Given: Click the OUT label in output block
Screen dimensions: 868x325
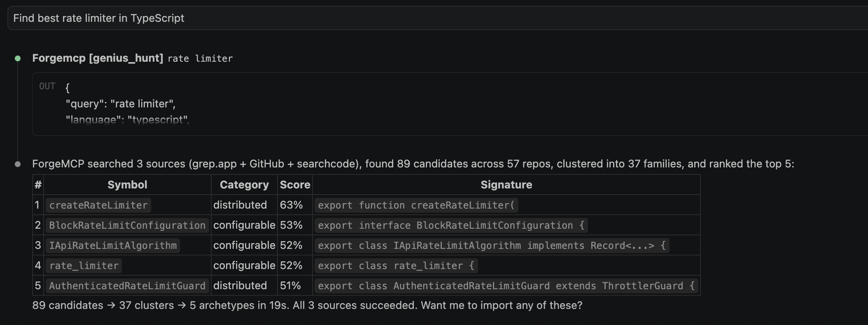Looking at the screenshot, I should (47, 86).
